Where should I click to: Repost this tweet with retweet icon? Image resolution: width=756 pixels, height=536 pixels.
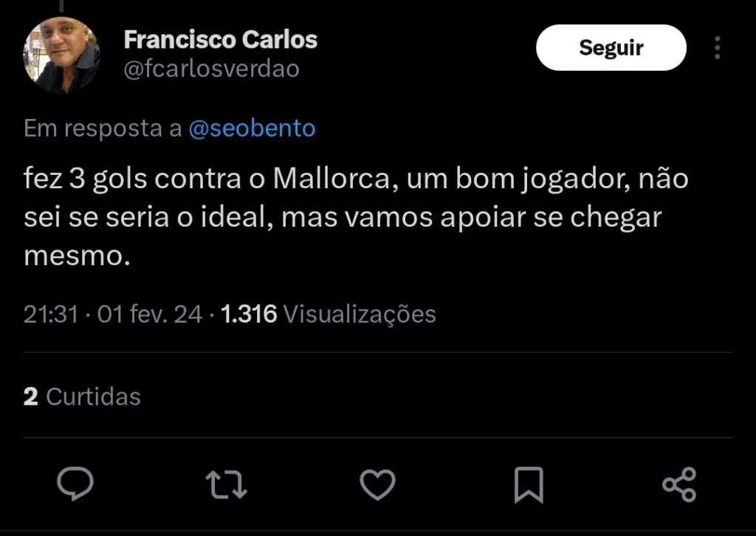click(x=226, y=485)
